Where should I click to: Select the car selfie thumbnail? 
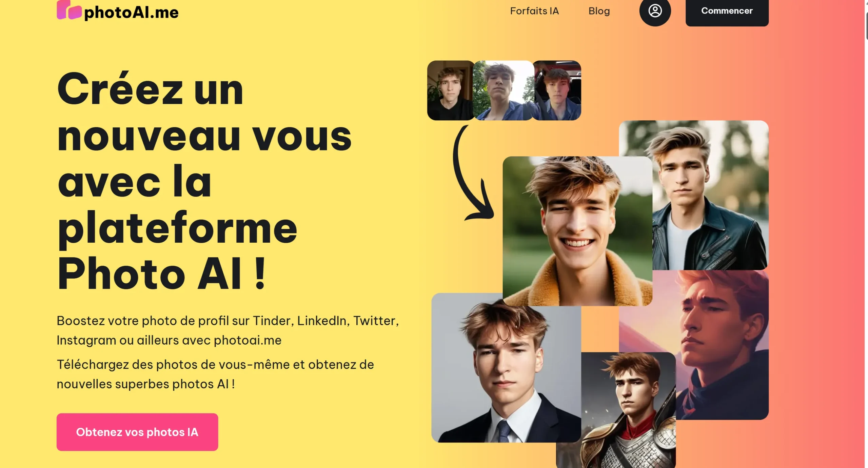click(x=557, y=90)
